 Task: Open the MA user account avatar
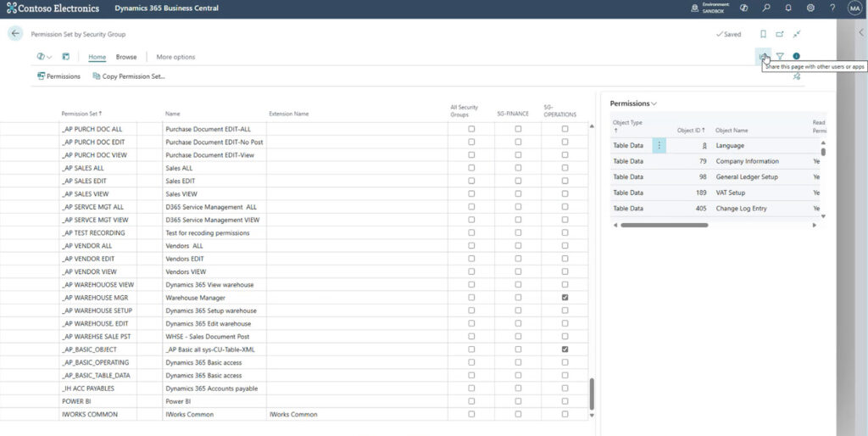click(x=854, y=8)
